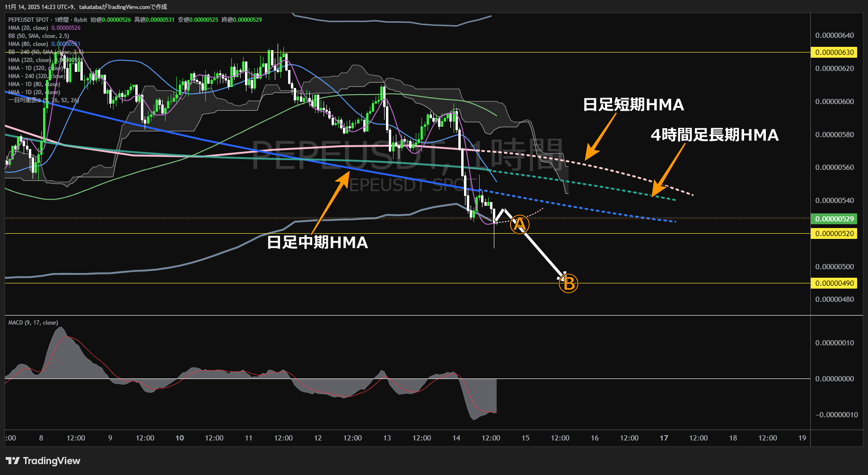Click the yellow 0.00000520 price label
Image resolution: width=868 pixels, height=475 pixels.
tap(834, 234)
